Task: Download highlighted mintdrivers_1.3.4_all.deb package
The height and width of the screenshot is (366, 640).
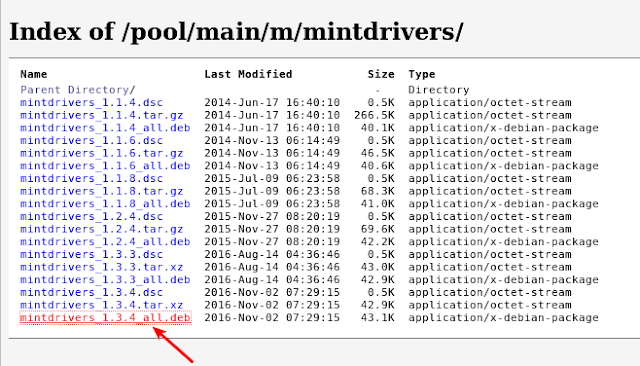Action: point(105,317)
